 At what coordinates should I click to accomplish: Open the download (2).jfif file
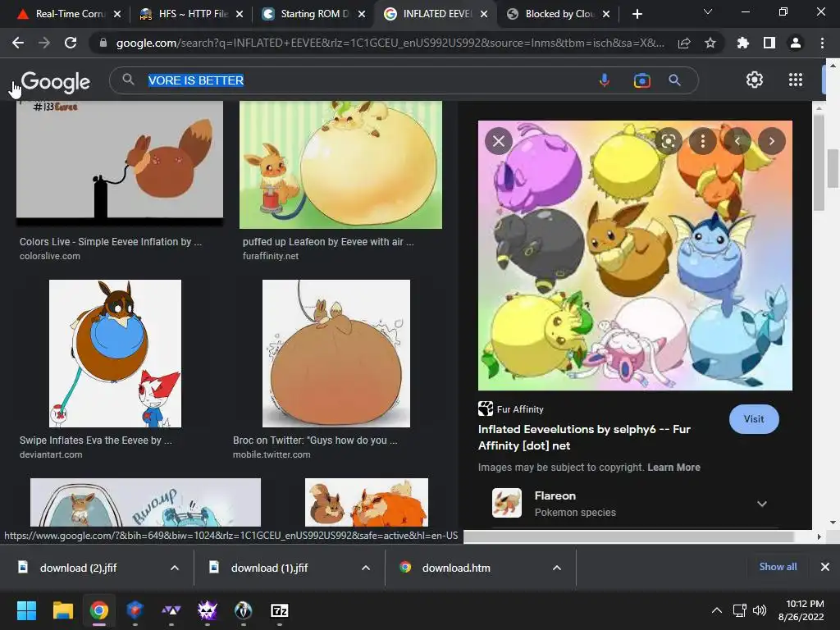[x=78, y=568]
